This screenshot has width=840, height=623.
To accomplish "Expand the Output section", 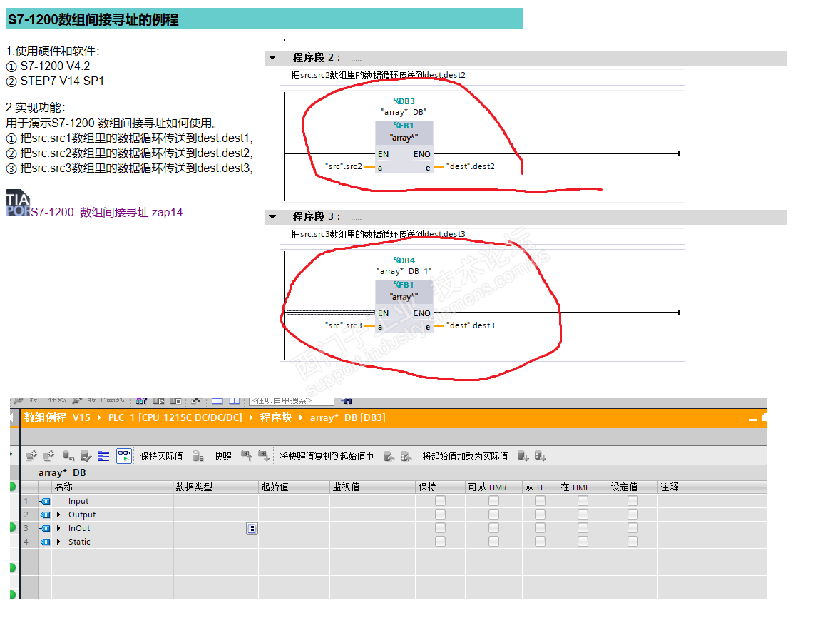I will tap(58, 515).
